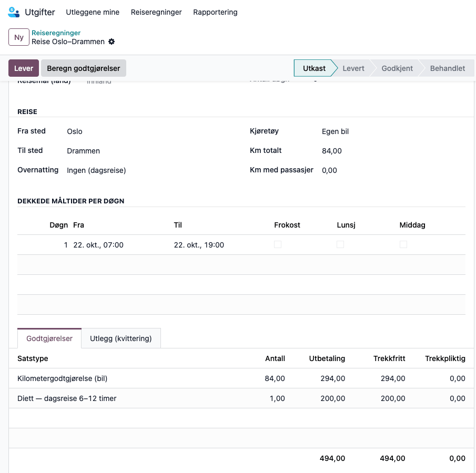Open the Kilometergodtgjørelse (bil) row

point(241,378)
